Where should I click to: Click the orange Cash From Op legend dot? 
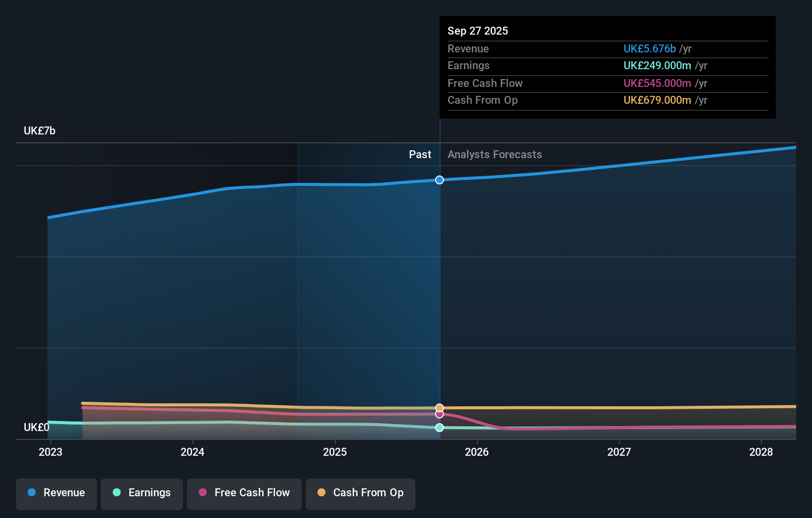click(x=322, y=493)
